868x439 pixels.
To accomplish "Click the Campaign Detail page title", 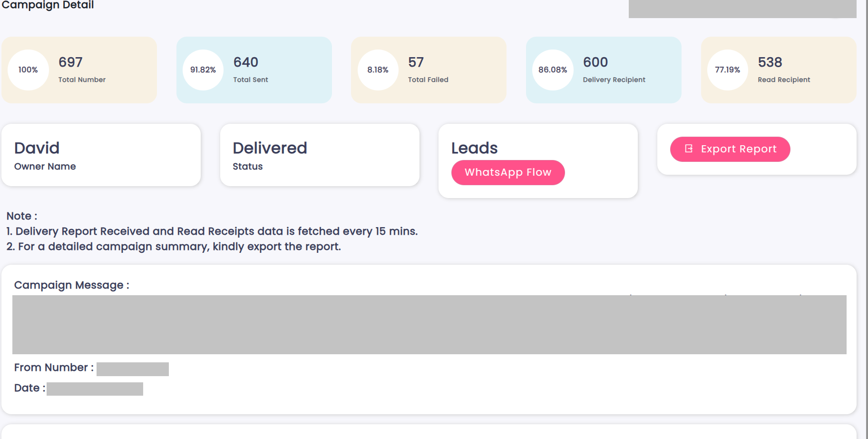I will 48,5.
